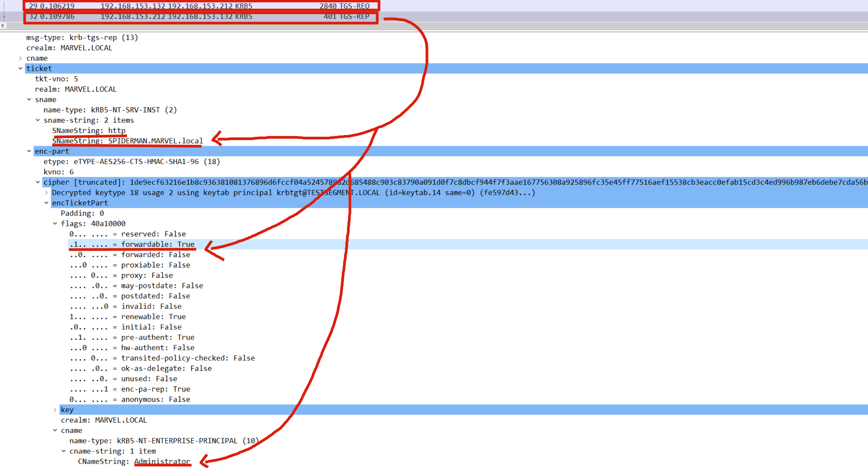Collapse the flags 40a10000 node
The width and height of the screenshot is (868, 468).
pos(55,224)
